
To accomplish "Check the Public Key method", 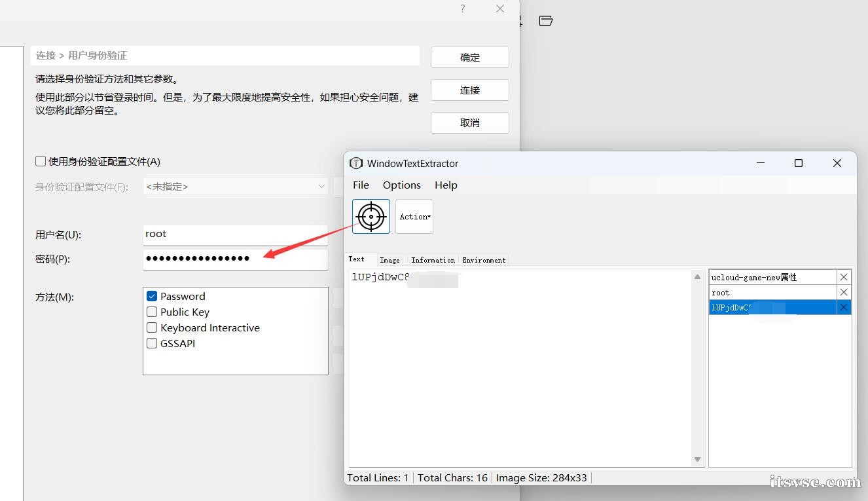I will pyautogui.click(x=152, y=312).
